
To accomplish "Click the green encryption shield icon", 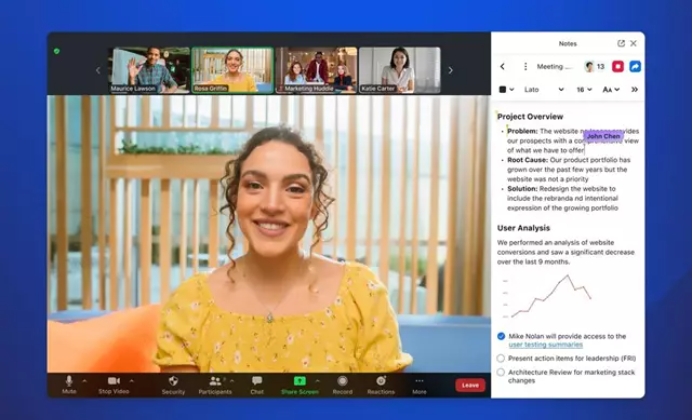I will (57, 51).
